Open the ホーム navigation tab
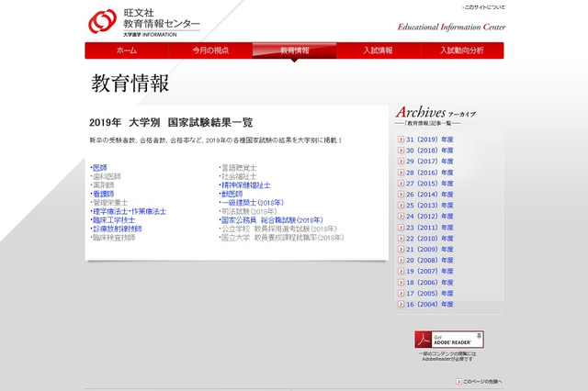This screenshot has width=588, height=391. pos(127,50)
